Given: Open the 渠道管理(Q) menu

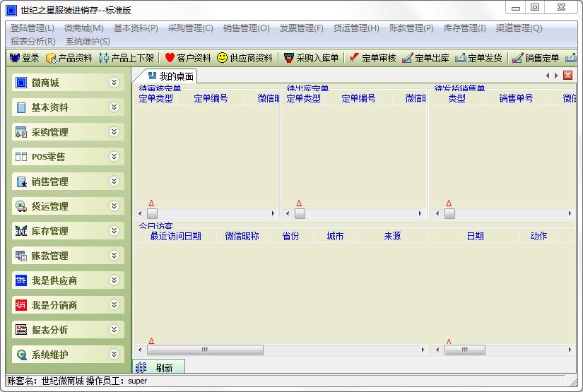Looking at the screenshot, I should 519,28.
